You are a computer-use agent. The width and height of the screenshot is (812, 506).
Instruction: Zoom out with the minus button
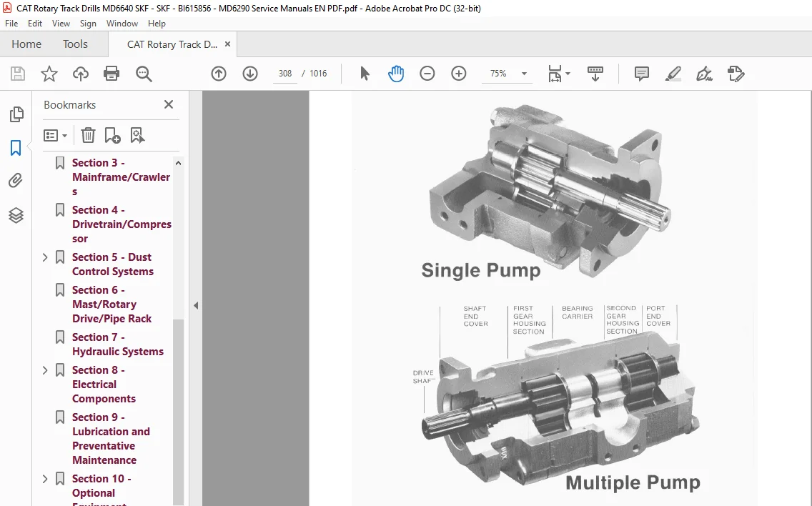click(x=427, y=74)
